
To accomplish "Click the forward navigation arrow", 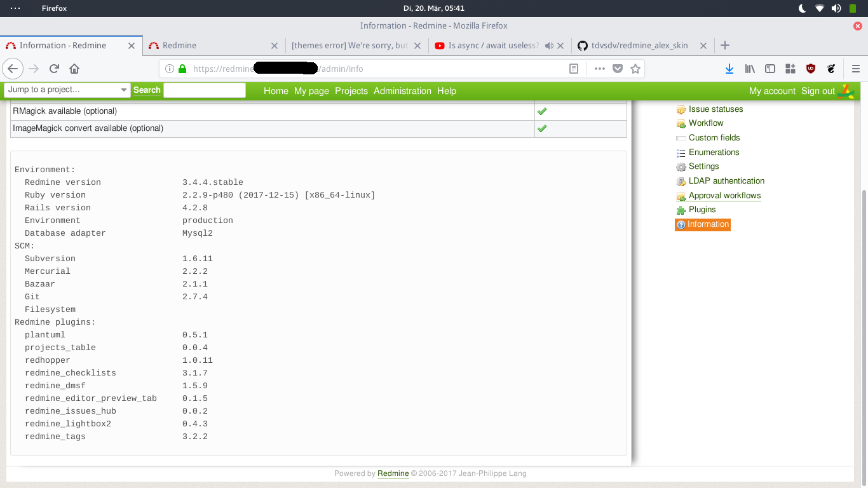I will [x=34, y=69].
